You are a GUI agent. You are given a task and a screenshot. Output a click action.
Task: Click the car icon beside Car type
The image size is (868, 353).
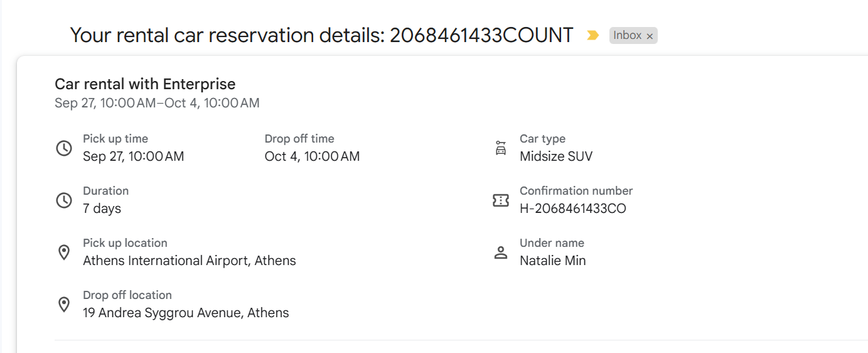coord(500,148)
